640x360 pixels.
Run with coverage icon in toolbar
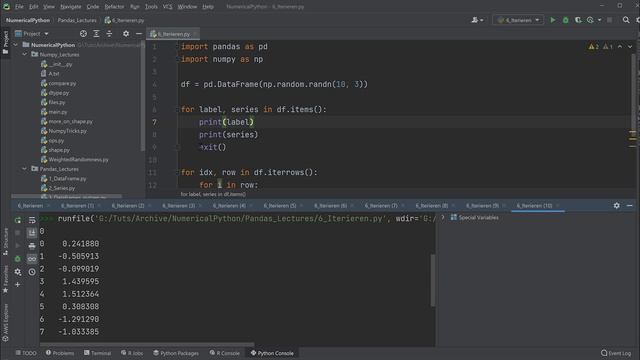(578, 20)
